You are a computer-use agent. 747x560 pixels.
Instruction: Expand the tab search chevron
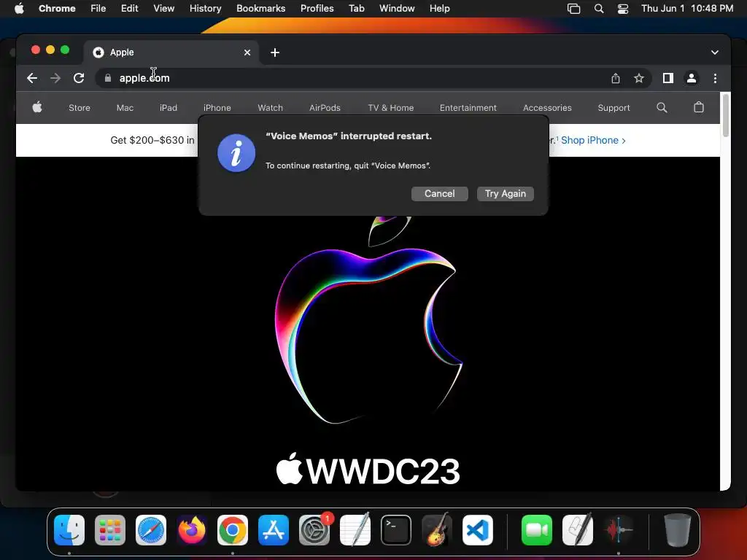point(715,52)
